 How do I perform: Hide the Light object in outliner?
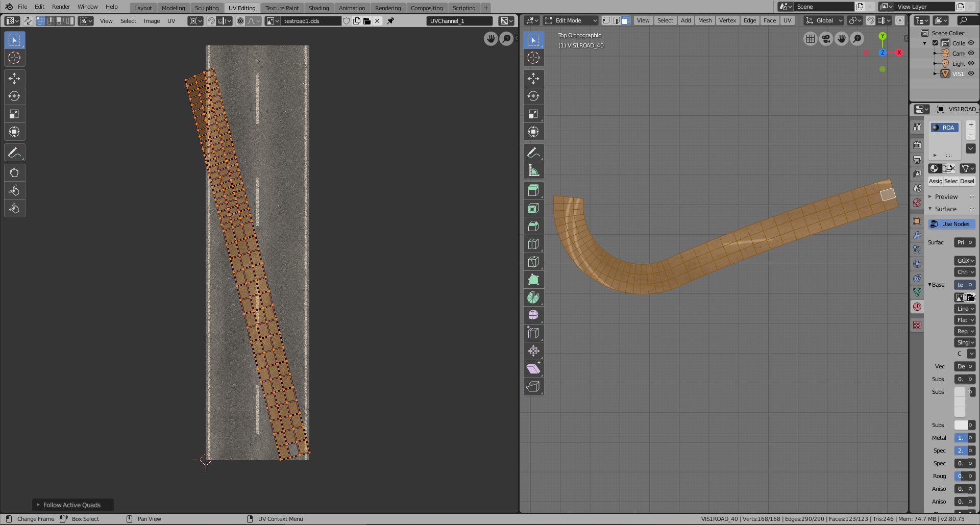(x=971, y=63)
